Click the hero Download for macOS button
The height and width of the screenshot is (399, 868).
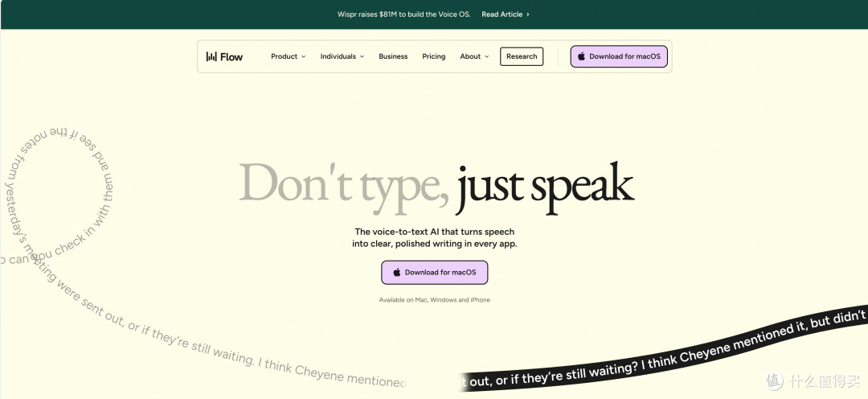point(435,273)
